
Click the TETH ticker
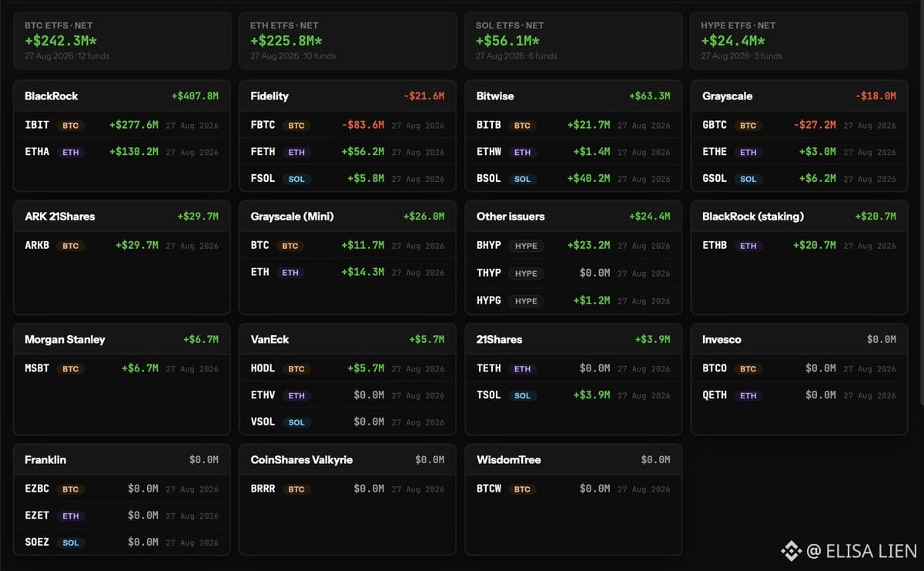tap(489, 368)
